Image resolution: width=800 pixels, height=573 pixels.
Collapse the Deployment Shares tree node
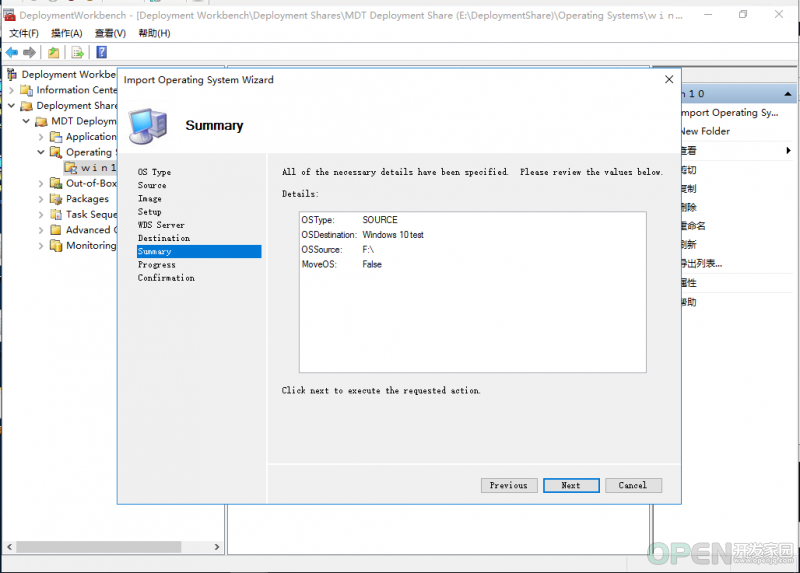click(11, 106)
